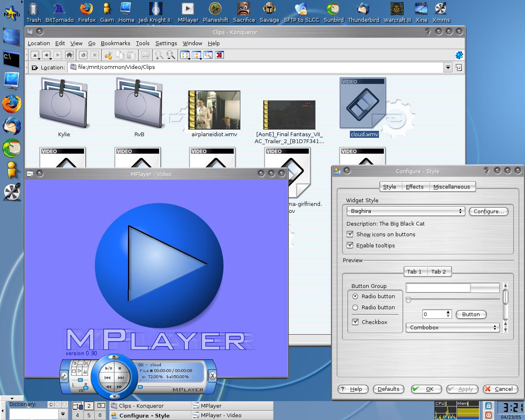Open the Dictionary applet dropdown arrow
525x420 pixels.
click(x=63, y=414)
